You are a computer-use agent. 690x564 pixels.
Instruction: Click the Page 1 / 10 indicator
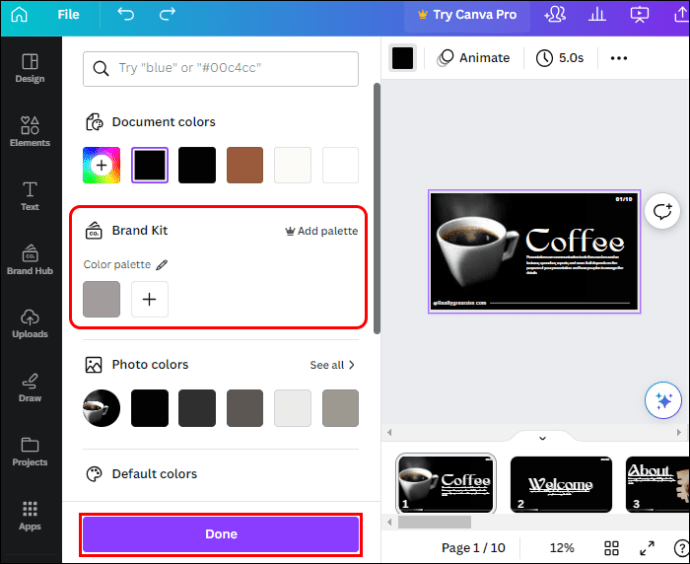473,548
